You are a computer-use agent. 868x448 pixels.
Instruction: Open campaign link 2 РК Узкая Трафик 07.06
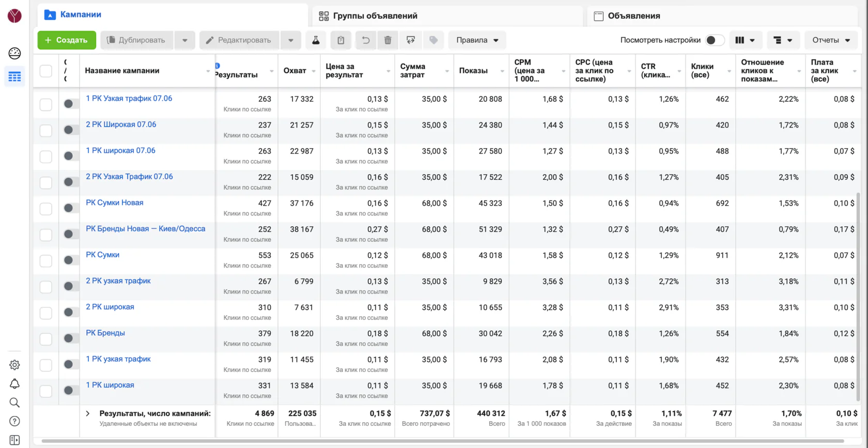129,177
